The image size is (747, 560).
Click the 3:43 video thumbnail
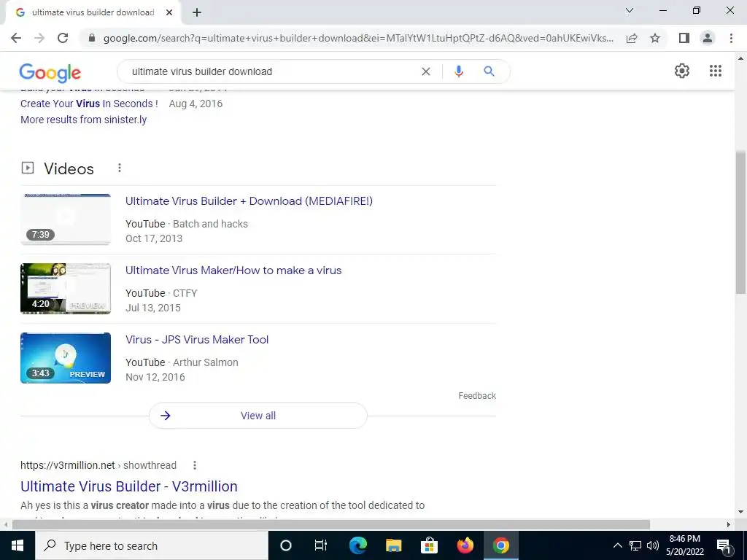coord(66,357)
